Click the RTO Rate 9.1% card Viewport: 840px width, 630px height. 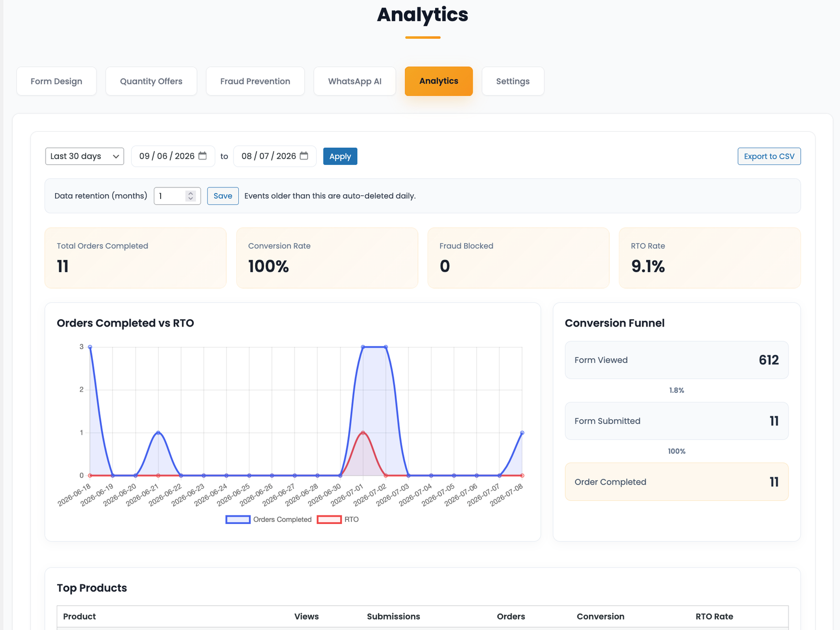point(710,258)
